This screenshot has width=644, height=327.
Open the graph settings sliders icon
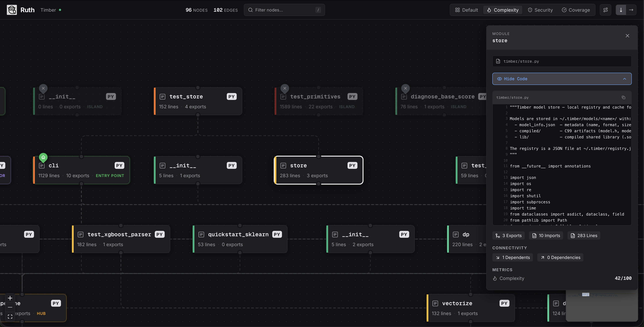coord(606,10)
